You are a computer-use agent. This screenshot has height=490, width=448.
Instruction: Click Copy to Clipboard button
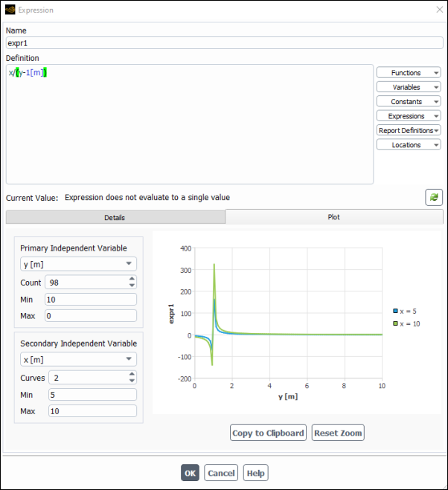click(x=268, y=433)
